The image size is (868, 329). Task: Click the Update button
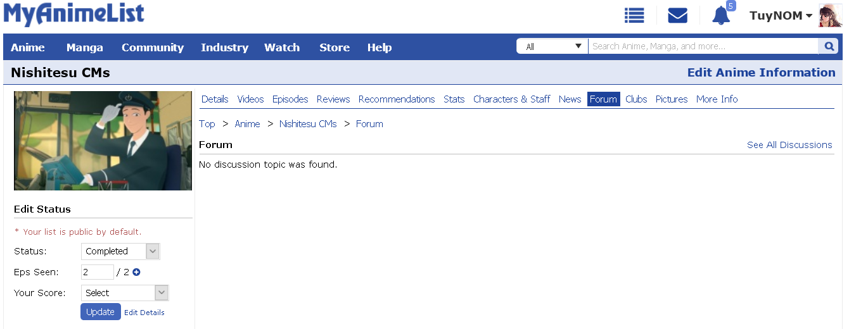click(100, 312)
